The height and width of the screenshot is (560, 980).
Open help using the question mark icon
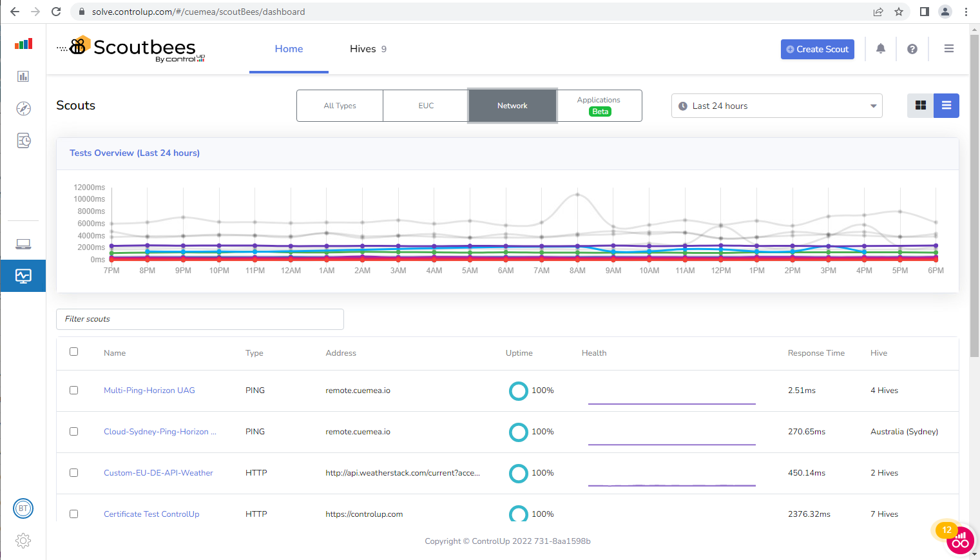click(x=912, y=48)
